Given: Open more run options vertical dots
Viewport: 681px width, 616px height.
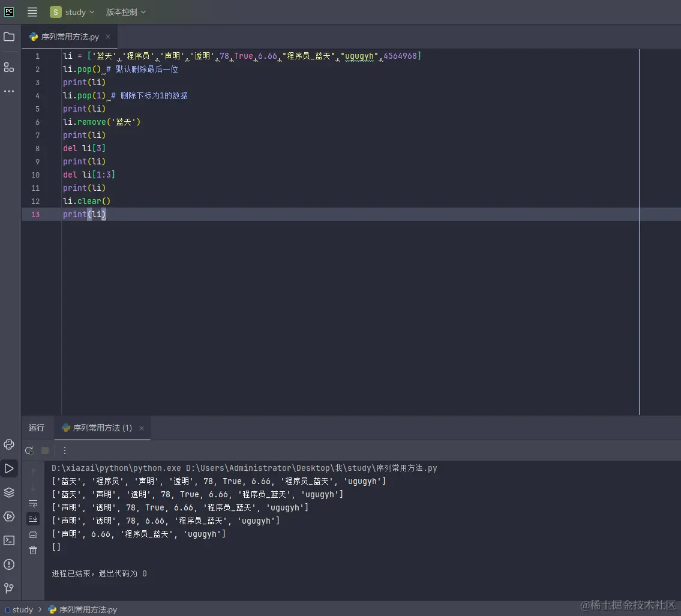Looking at the screenshot, I should (65, 450).
